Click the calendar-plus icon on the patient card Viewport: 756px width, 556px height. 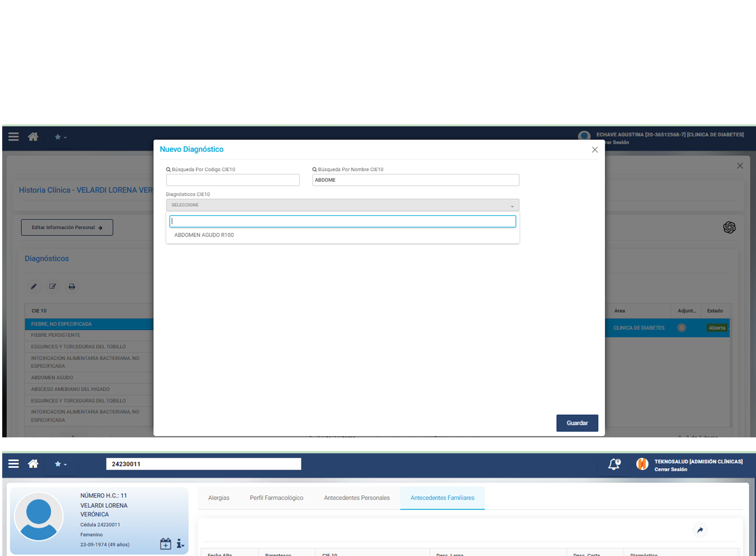coord(166,544)
